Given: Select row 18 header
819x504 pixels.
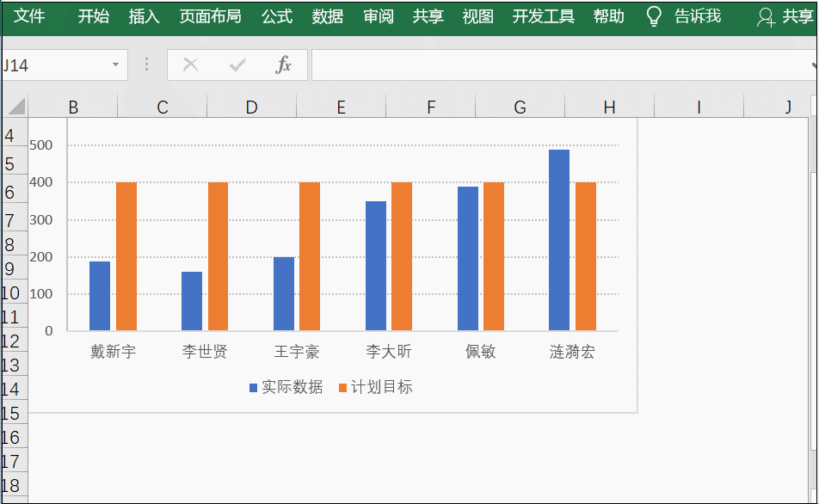Looking at the screenshot, I should tap(14, 485).
